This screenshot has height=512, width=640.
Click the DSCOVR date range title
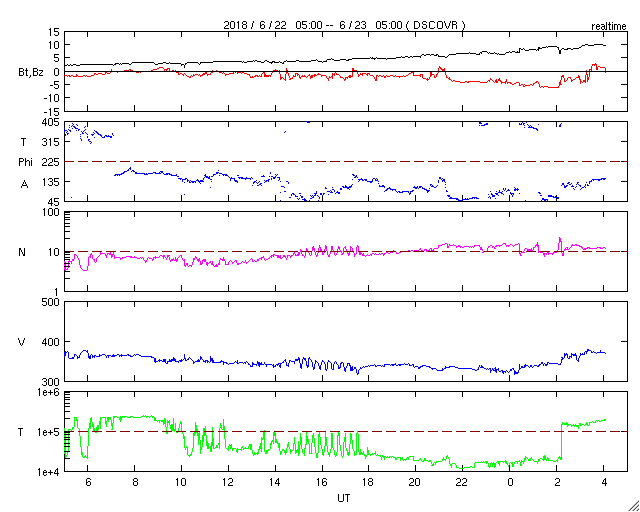344,25
